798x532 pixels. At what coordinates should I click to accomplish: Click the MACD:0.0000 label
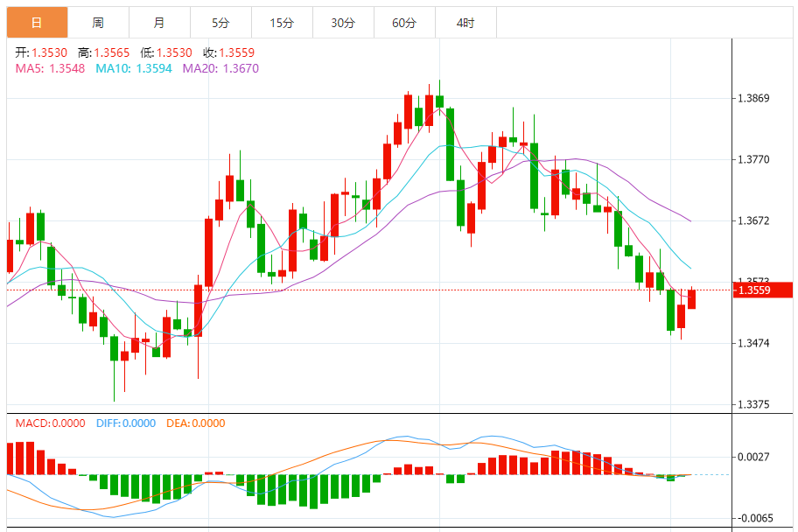coord(51,423)
